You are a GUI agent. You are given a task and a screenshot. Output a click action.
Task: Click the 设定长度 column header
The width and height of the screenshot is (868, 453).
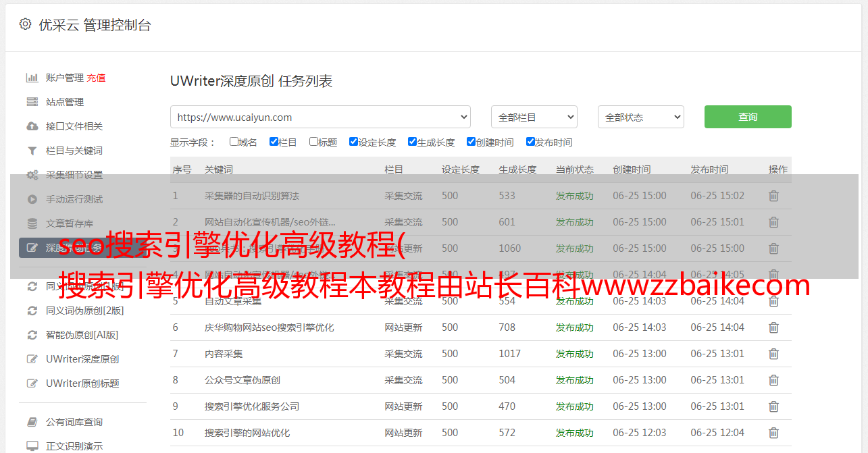pyautogui.click(x=461, y=169)
